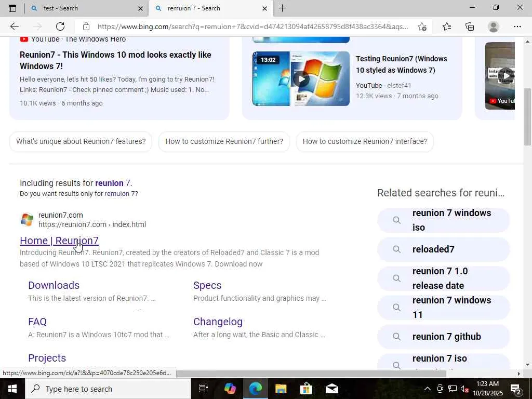Screen dimensions: 532x399
Task: Open the tab actions menu icon
Action: point(12,8)
